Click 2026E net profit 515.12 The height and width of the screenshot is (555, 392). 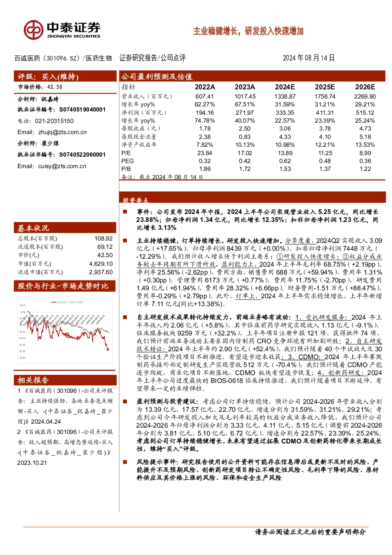click(365, 113)
